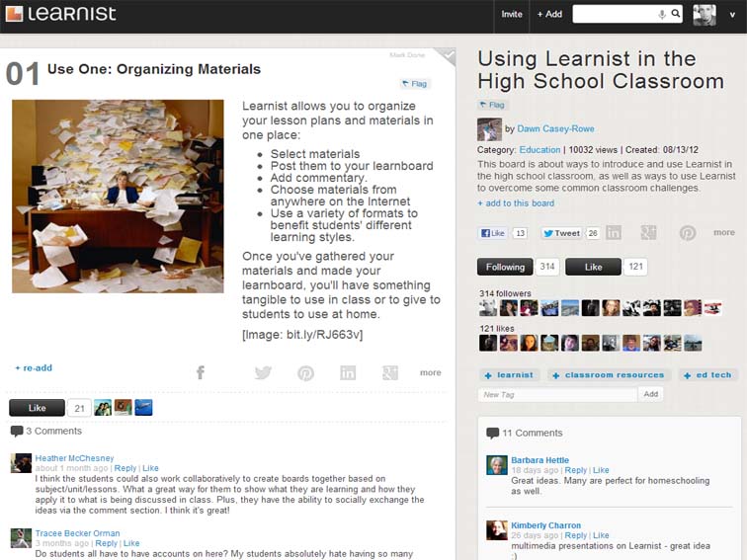This screenshot has height=560, width=747.
Task: Click first liker avatar beside learning Like count
Action: [x=103, y=408]
